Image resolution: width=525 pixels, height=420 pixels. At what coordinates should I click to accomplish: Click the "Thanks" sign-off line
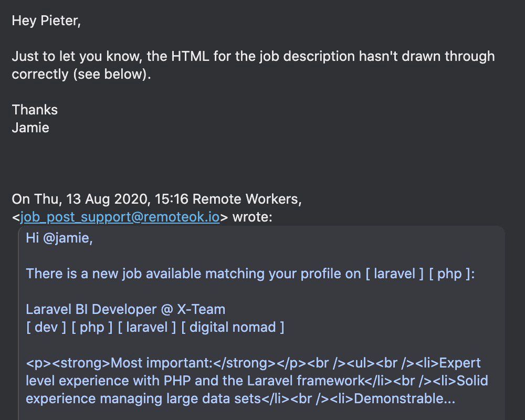[35, 110]
